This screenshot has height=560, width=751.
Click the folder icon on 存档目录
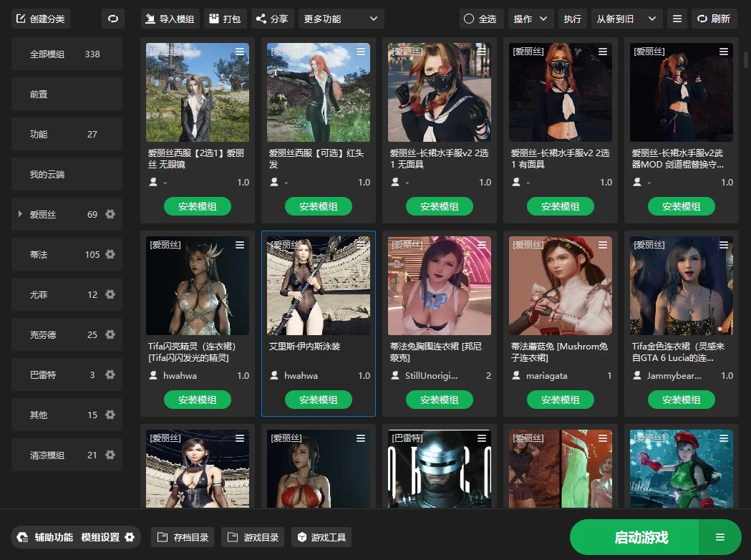click(164, 537)
